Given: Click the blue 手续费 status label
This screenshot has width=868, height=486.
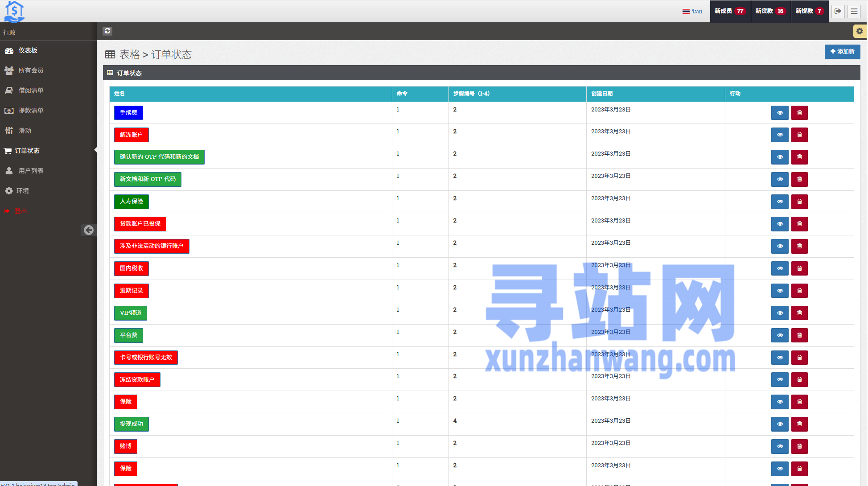Looking at the screenshot, I should (128, 113).
